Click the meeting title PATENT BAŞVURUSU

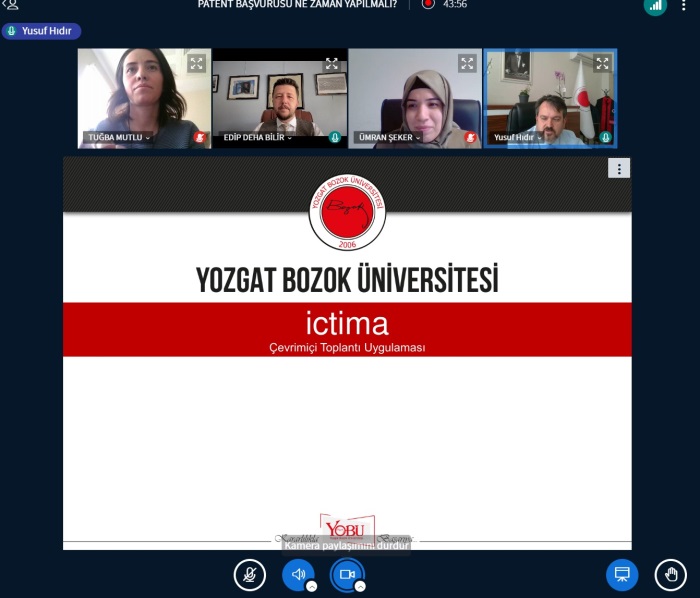[x=297, y=4]
